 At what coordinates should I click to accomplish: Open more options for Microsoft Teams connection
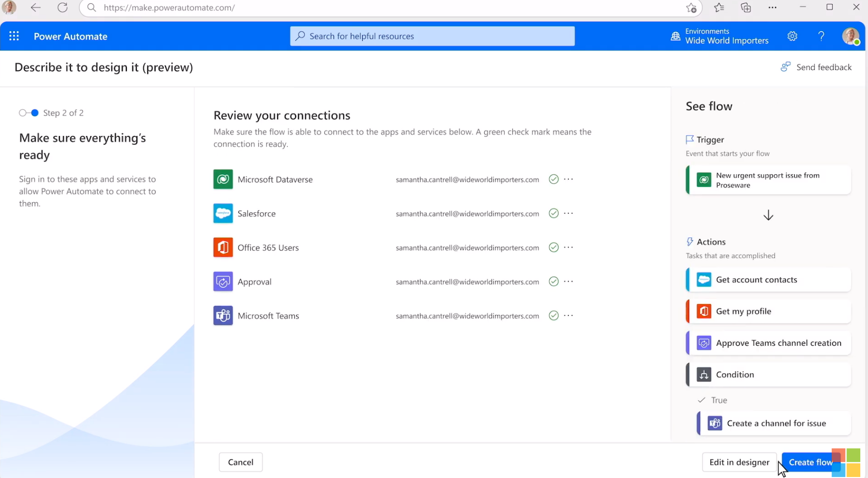568,315
